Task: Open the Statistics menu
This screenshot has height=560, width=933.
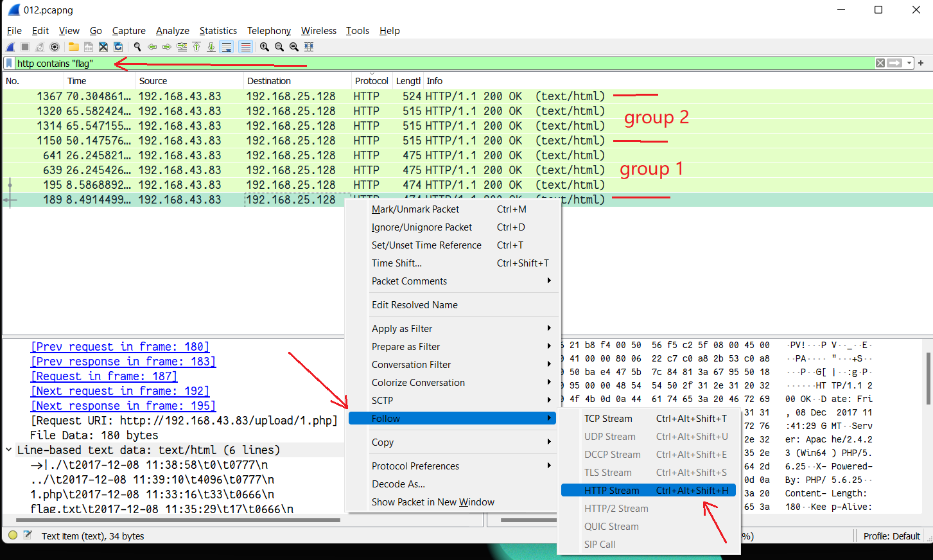Action: point(218,30)
